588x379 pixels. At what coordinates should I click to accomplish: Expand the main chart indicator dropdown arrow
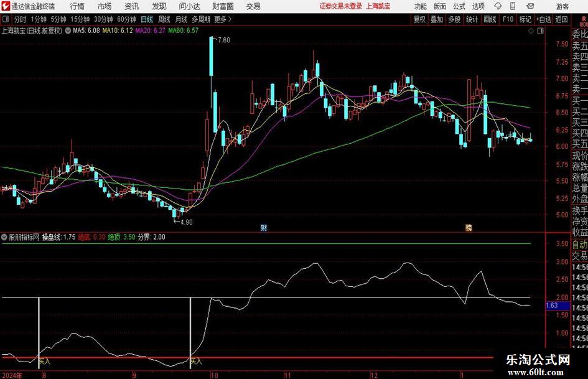68,30
